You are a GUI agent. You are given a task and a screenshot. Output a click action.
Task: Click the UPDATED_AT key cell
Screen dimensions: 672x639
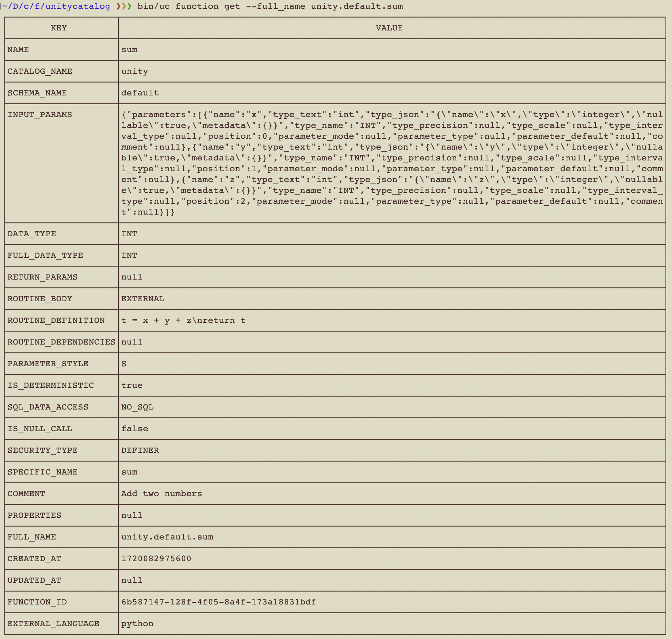(x=62, y=580)
